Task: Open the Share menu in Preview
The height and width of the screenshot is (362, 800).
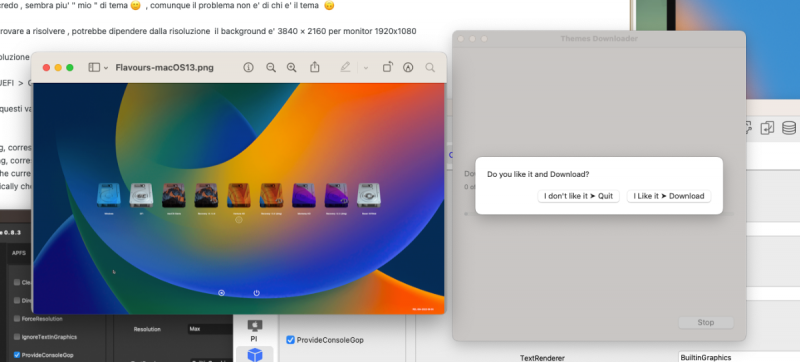Action: point(315,67)
